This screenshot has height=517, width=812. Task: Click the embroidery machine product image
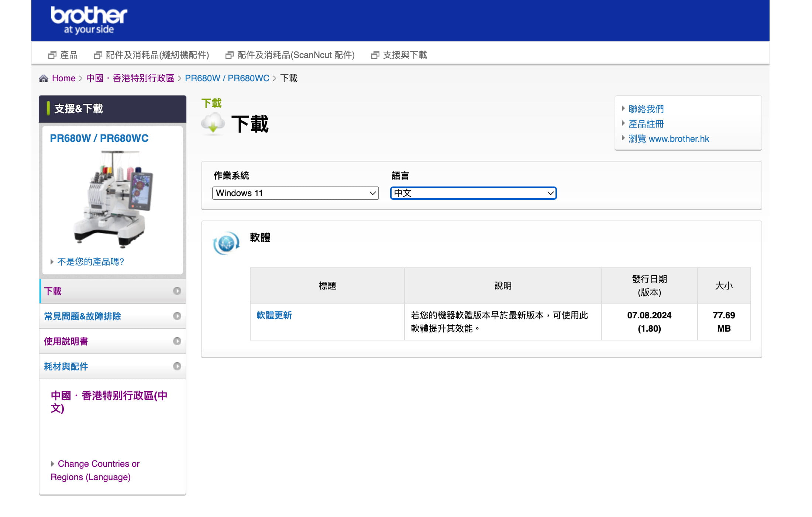click(x=113, y=199)
